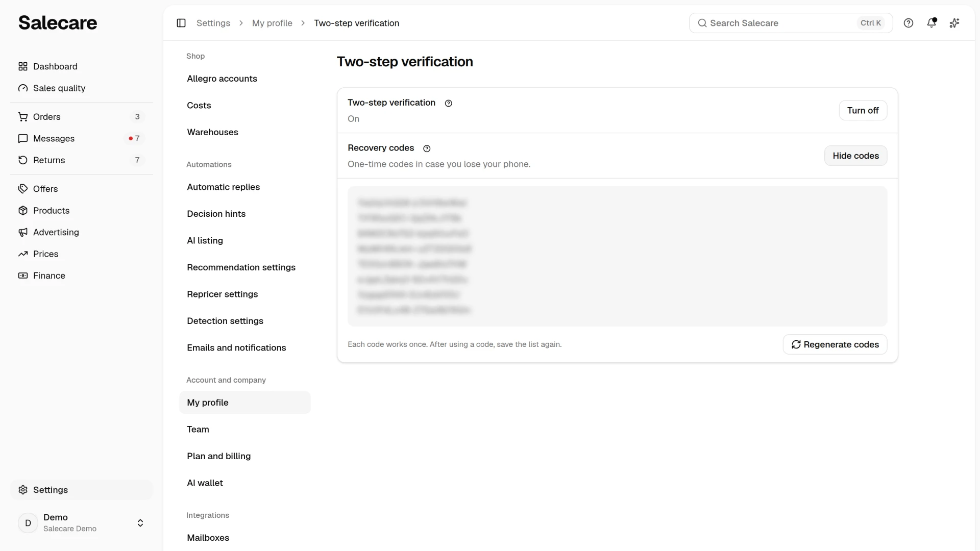Open Settings in the sidebar
The width and height of the screenshot is (980, 551).
(82, 490)
